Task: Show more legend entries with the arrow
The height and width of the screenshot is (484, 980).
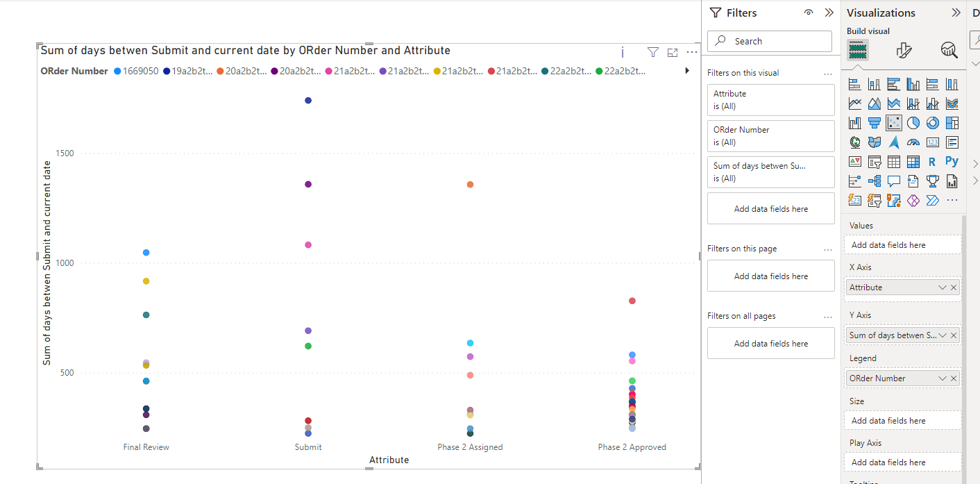Action: point(687,71)
